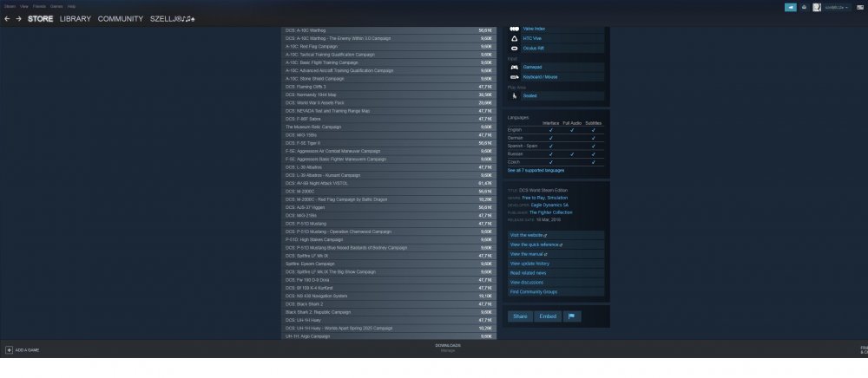Viewport: 868px width, 378px height.
Task: Select DCS: Spitfire LF Mk IX row
Action: pyautogui.click(x=389, y=256)
